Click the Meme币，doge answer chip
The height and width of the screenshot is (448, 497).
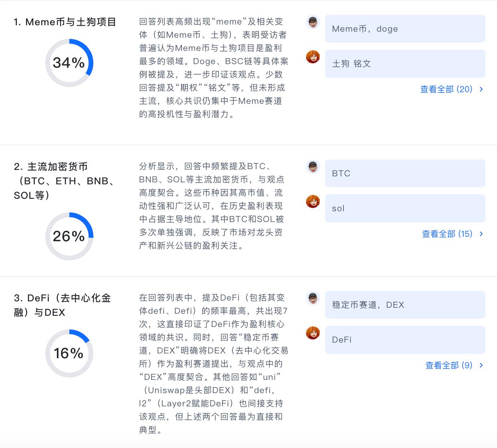[x=405, y=28]
